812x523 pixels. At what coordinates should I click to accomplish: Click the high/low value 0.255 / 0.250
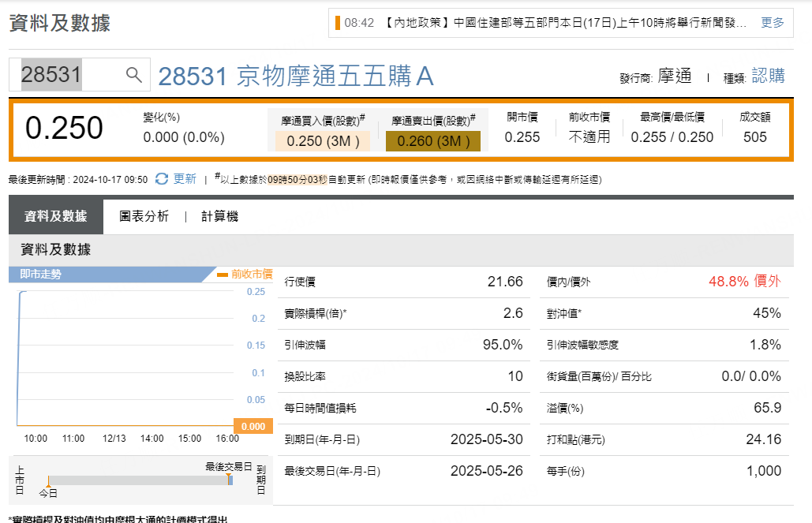tap(672, 137)
